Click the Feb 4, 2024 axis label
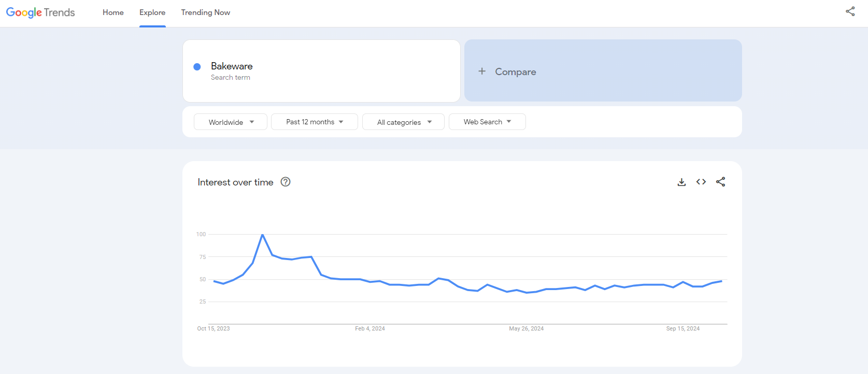The width and height of the screenshot is (868, 374). click(370, 328)
